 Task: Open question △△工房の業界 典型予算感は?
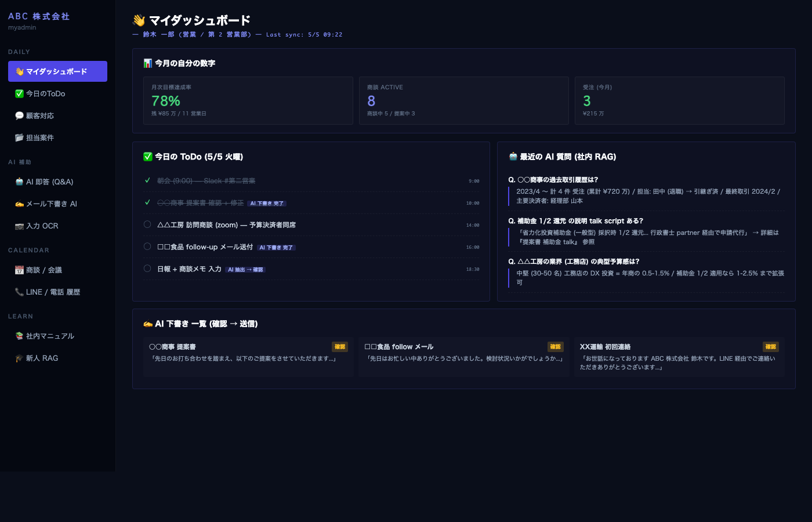click(574, 262)
